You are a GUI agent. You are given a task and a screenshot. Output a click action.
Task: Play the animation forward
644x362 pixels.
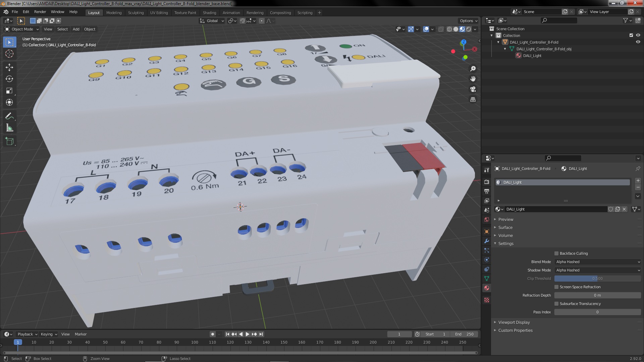248,334
